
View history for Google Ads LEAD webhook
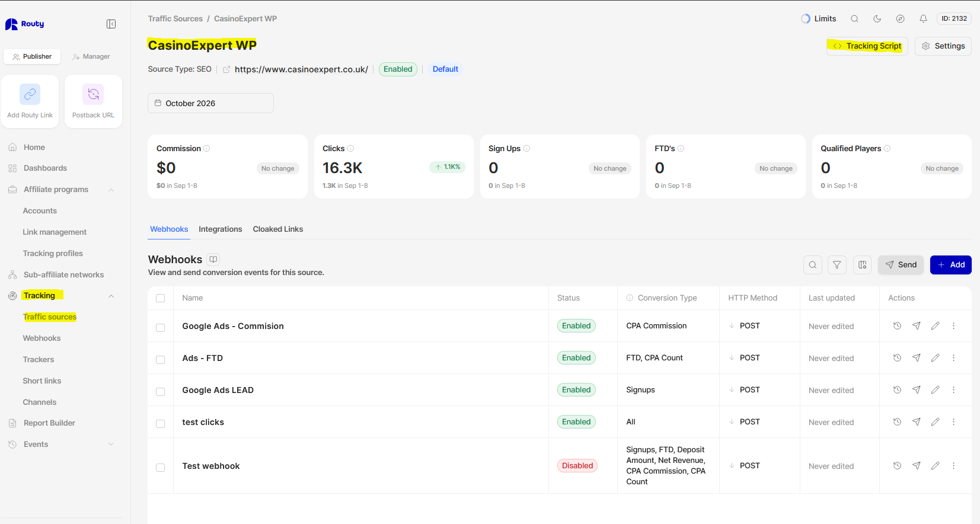[x=897, y=390]
